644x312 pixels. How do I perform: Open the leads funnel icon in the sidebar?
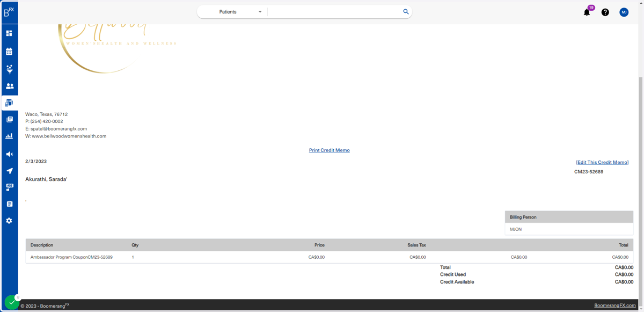pyautogui.click(x=9, y=69)
